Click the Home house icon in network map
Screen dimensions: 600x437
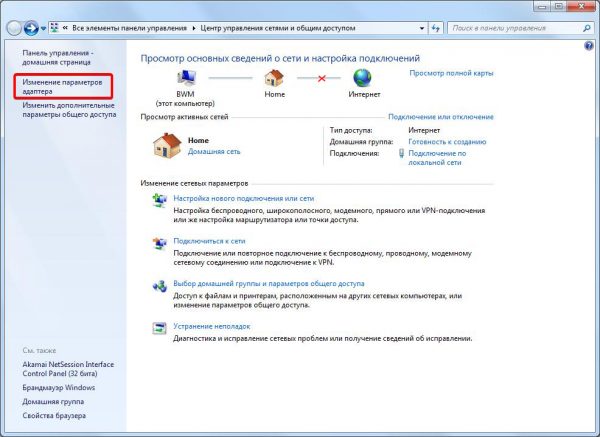[274, 78]
